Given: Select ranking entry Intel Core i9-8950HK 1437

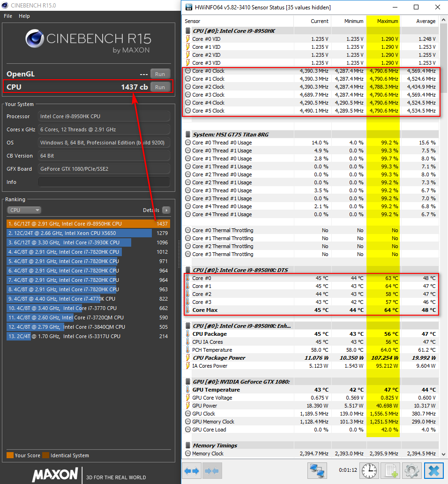Looking at the screenshot, I should pos(88,224).
